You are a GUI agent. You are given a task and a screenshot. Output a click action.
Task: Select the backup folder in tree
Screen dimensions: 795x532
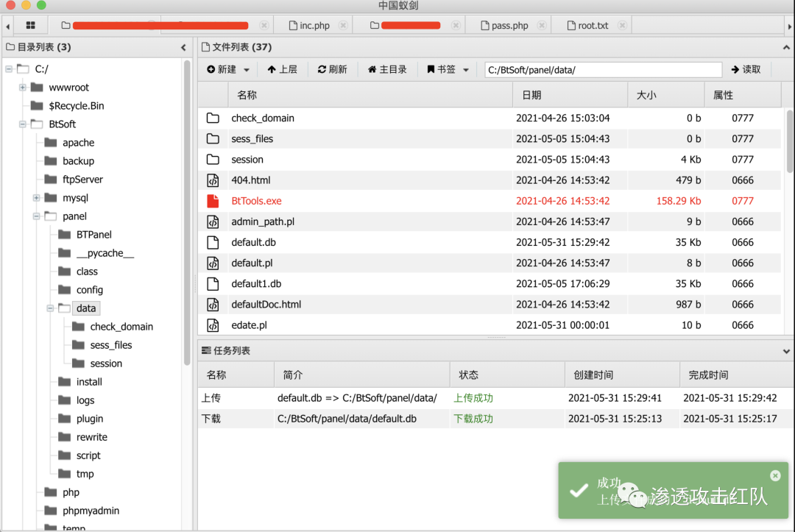tap(78, 161)
